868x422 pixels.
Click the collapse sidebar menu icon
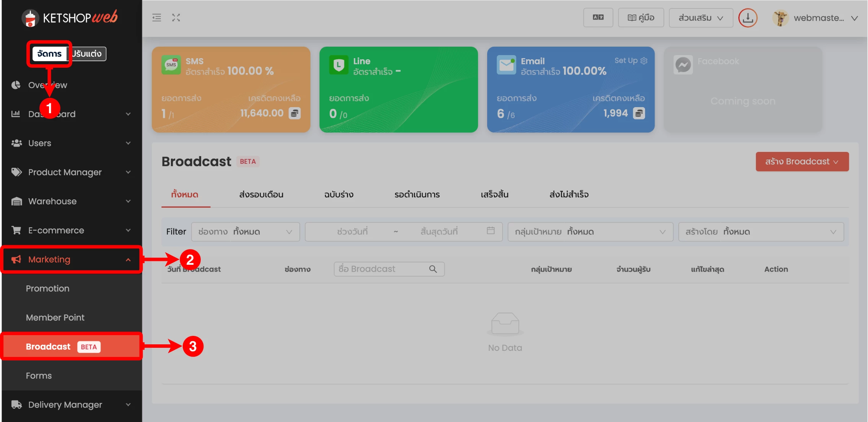(156, 18)
